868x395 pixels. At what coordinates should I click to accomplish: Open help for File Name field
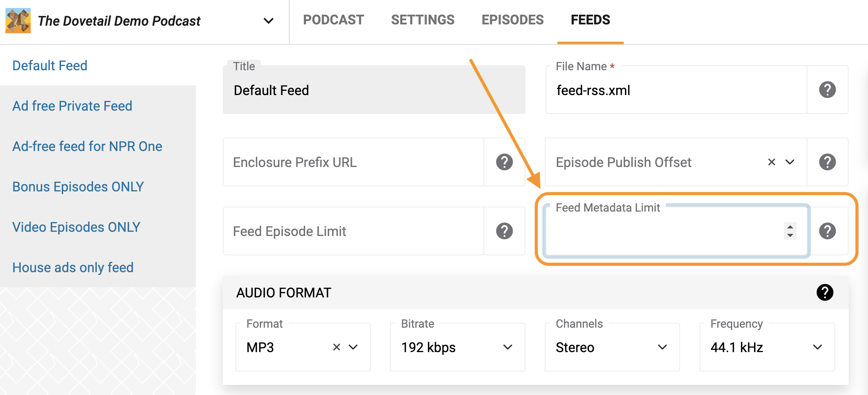click(x=827, y=90)
